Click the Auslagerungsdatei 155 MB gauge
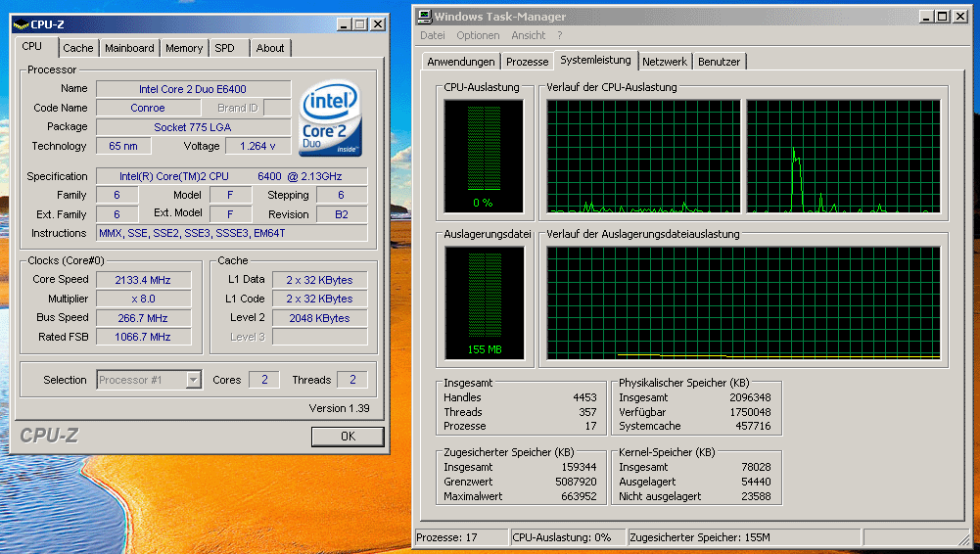The image size is (980, 554). (x=485, y=302)
